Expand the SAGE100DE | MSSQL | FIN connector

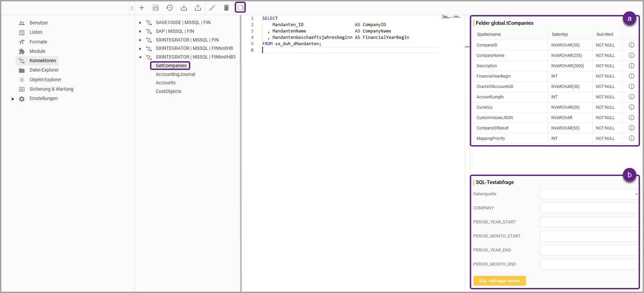pos(140,23)
